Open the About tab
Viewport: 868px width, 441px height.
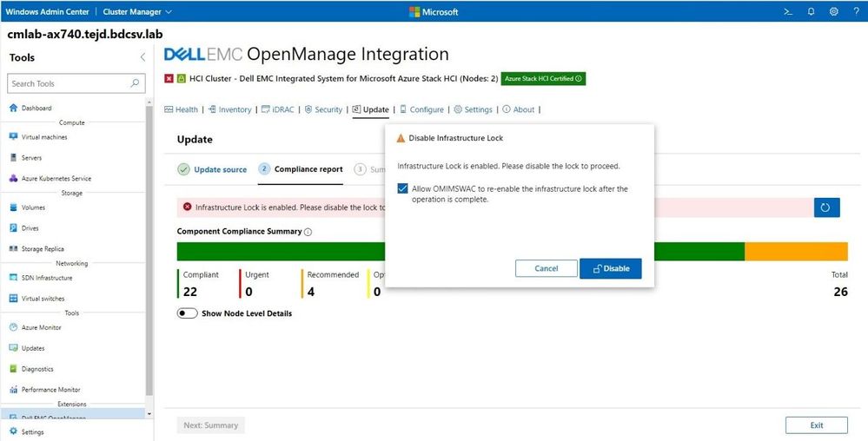coord(518,109)
